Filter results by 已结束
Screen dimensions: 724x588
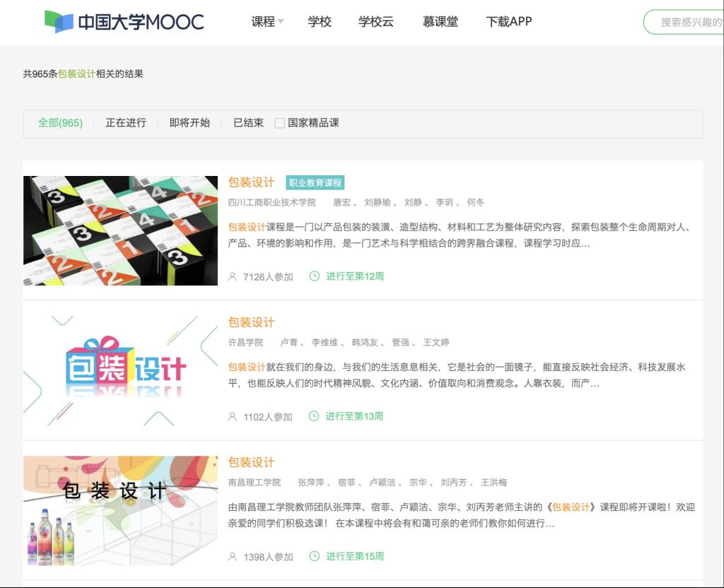coord(248,123)
